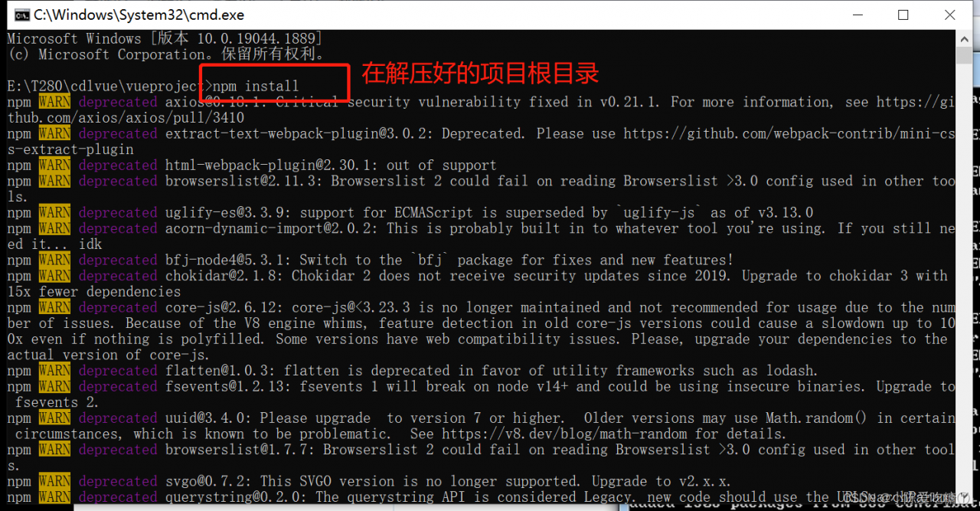Viewport: 980px width, 511px height.
Task: Click the npm install command text
Action: coord(256,86)
